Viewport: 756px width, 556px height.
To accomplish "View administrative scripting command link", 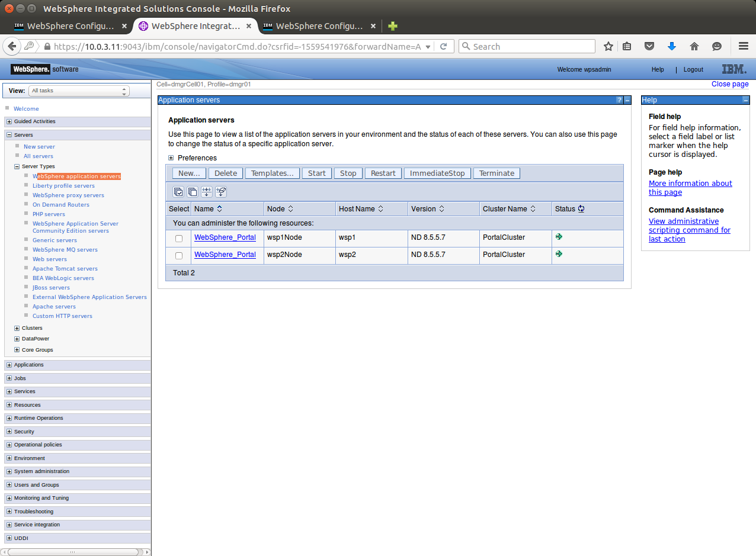I will (x=690, y=230).
